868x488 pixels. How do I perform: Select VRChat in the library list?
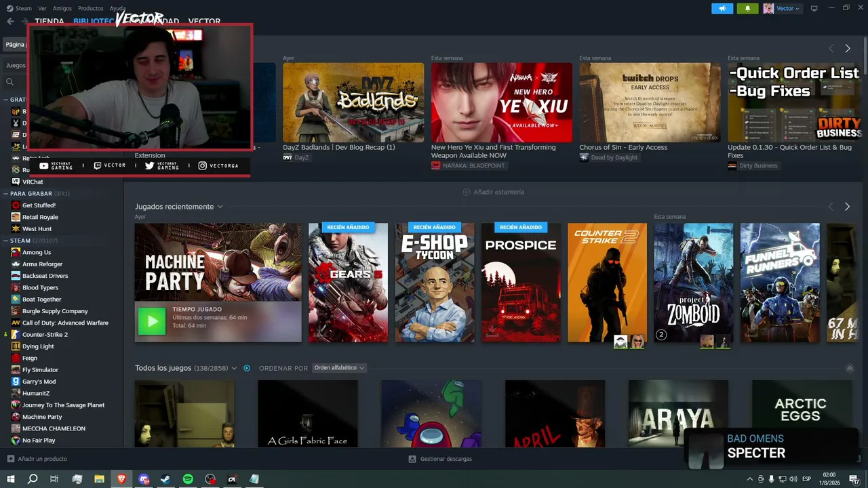pos(33,182)
